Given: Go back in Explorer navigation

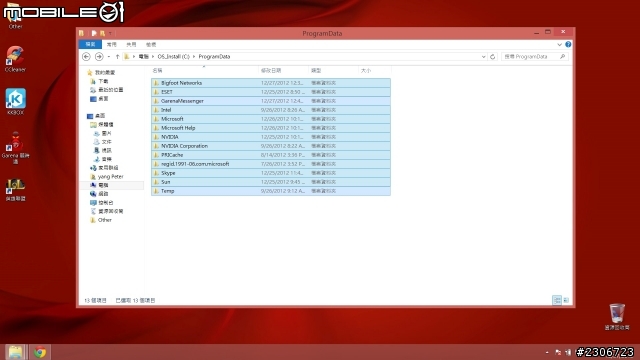Looking at the screenshot, I should 86,57.
